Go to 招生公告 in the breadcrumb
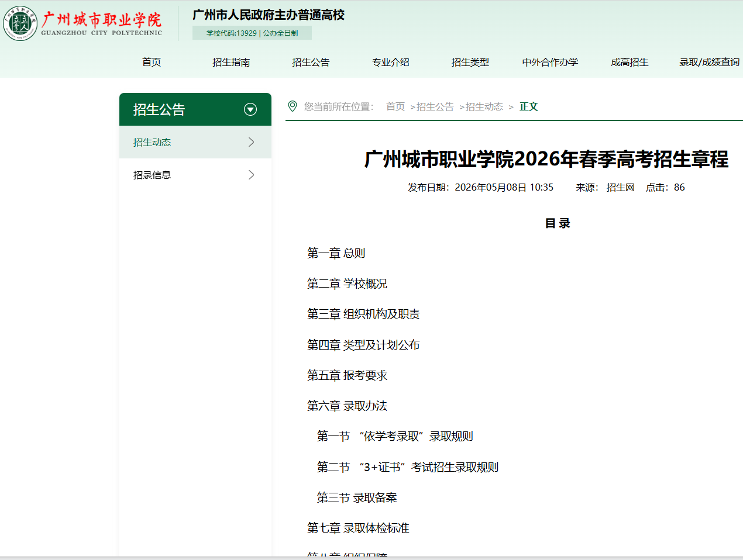This screenshot has width=743, height=560. [x=435, y=106]
